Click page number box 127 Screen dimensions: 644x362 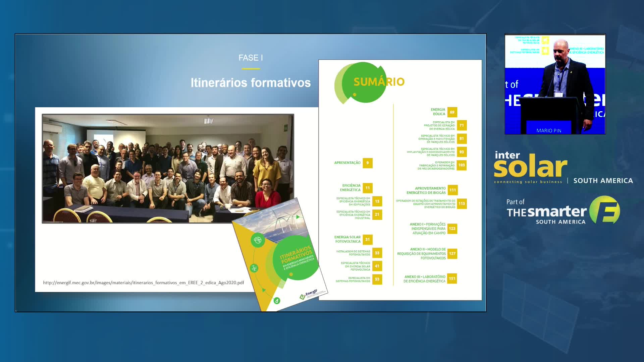tap(452, 253)
